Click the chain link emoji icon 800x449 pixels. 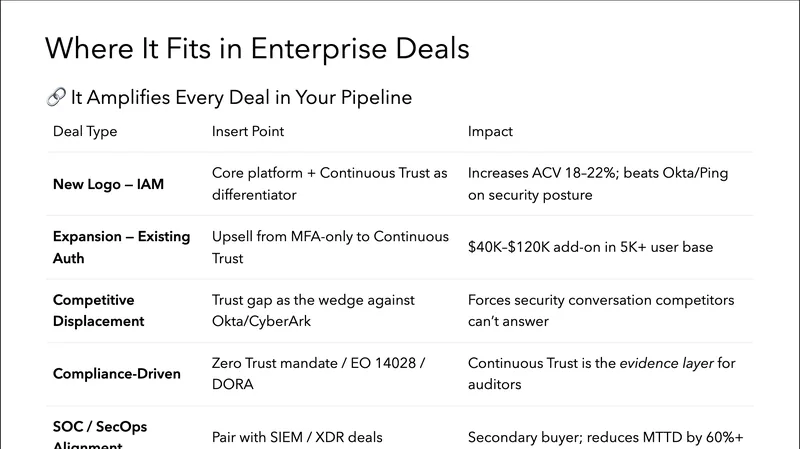56,98
